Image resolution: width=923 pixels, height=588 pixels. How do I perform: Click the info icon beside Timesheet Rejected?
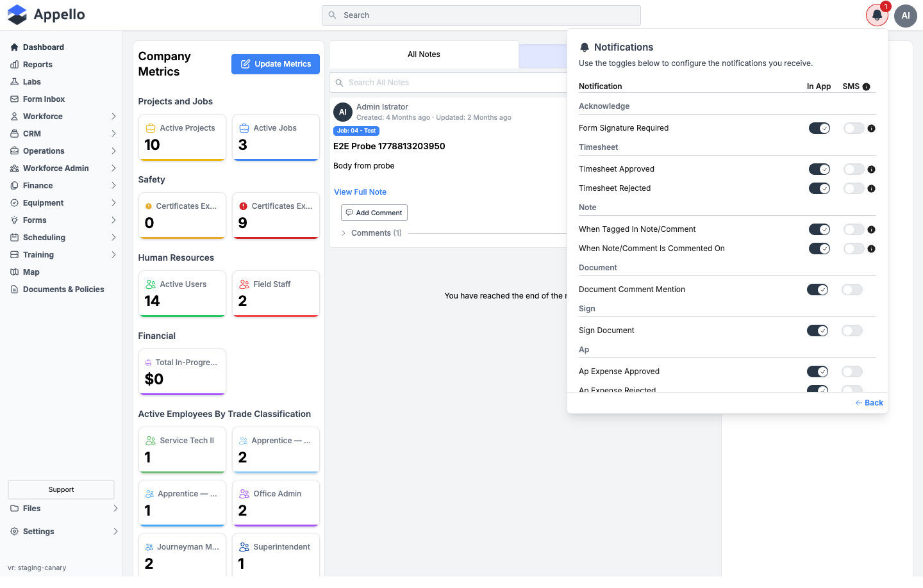871,189
